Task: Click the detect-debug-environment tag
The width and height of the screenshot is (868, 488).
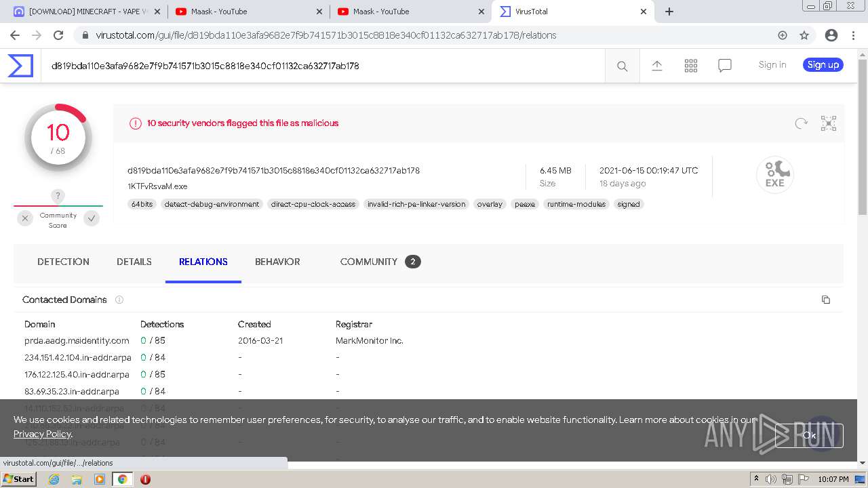Action: click(x=212, y=204)
